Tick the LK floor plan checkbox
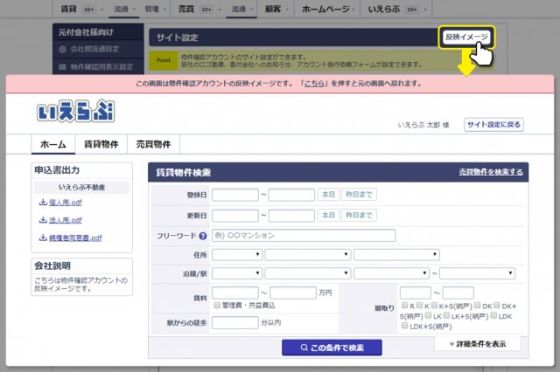The image size is (560, 372). click(x=428, y=316)
